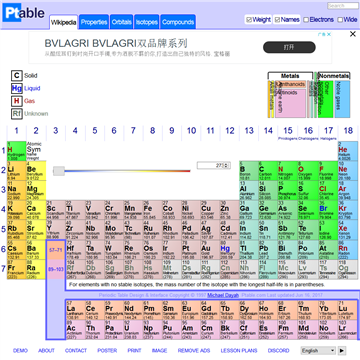Viewport: 360px width, 360px height.
Task: Click the Actinoids legend swatch
Action: pos(291,103)
